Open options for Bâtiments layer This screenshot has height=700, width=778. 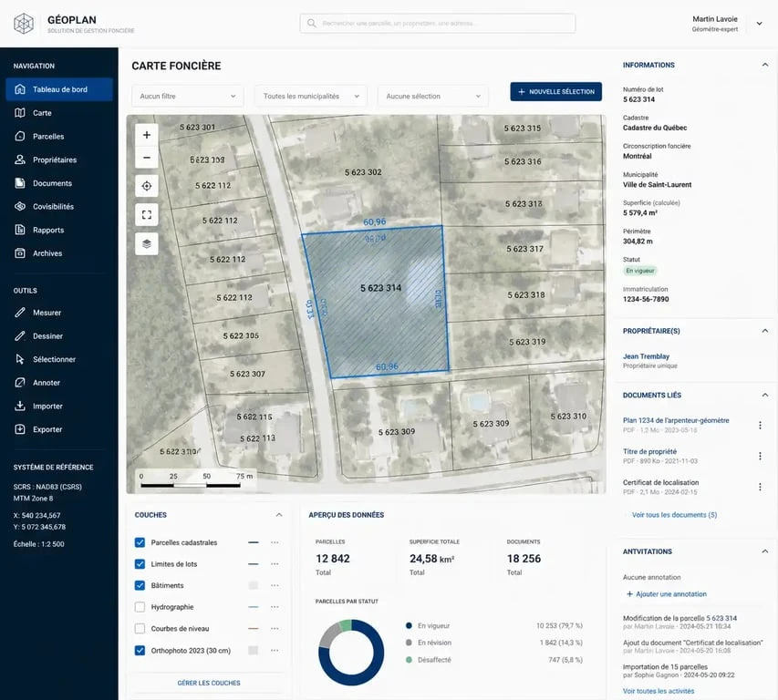275,585
